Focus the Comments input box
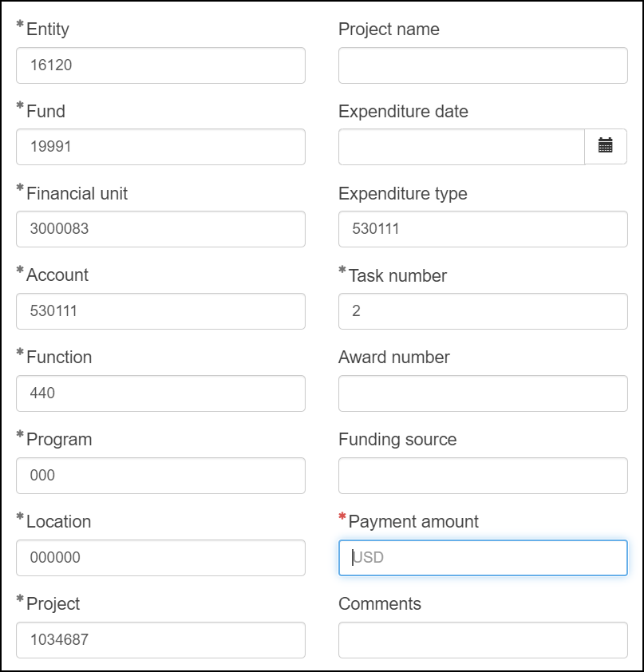 (483, 640)
